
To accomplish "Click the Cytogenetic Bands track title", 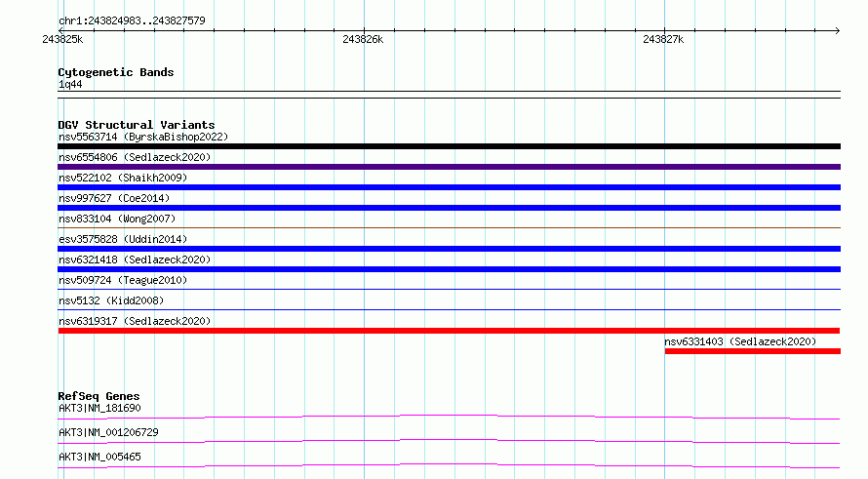I will point(116,72).
